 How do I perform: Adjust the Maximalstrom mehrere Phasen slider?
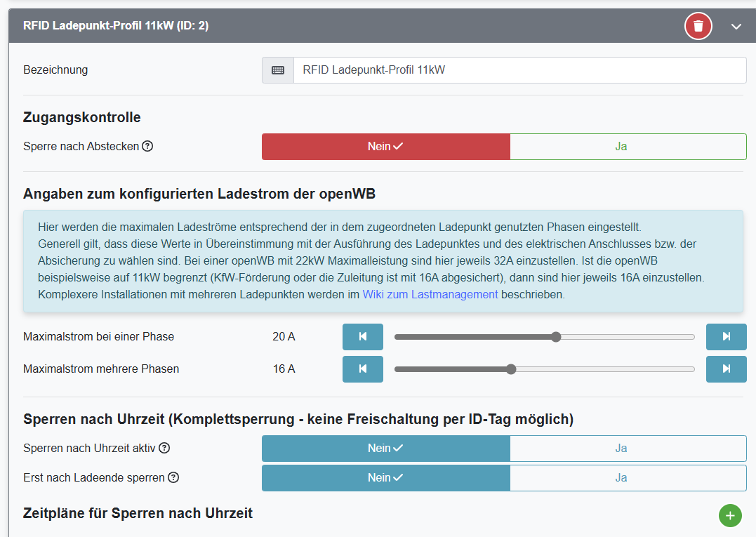[544, 369]
